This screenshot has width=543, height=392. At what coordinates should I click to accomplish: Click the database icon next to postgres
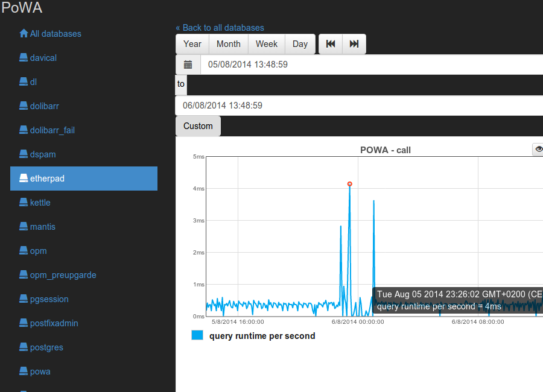24,347
